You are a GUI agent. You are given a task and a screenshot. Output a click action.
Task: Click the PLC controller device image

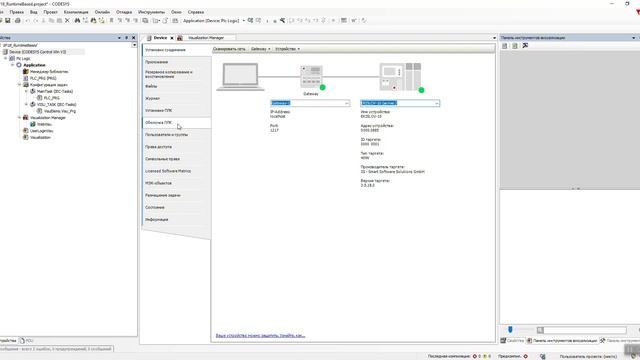[x=400, y=76]
